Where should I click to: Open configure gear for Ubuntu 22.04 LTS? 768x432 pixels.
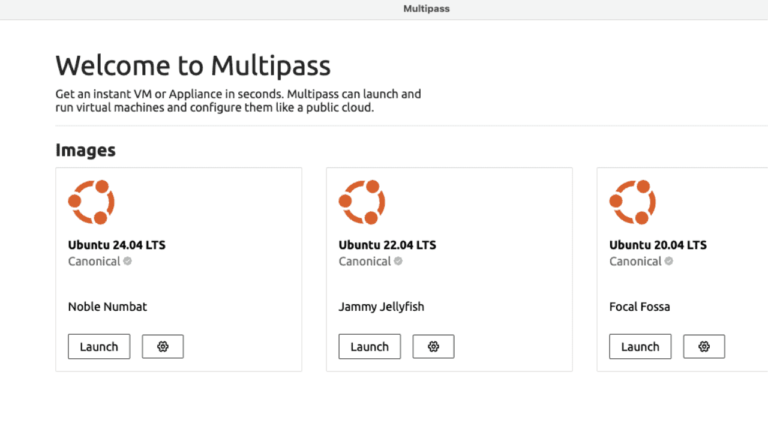click(x=433, y=346)
